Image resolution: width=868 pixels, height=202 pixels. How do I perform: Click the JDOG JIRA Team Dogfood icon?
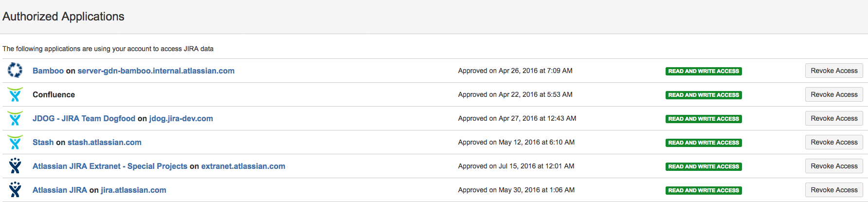click(x=15, y=118)
